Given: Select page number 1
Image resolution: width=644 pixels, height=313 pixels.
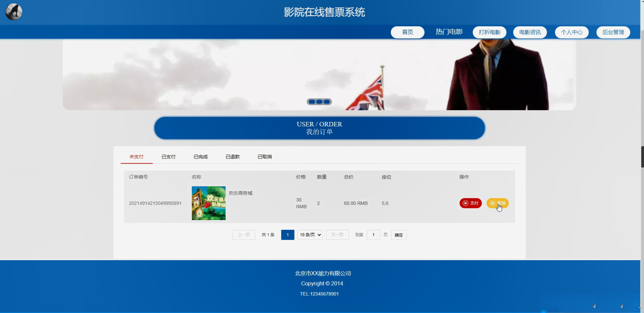Looking at the screenshot, I should click(288, 235).
